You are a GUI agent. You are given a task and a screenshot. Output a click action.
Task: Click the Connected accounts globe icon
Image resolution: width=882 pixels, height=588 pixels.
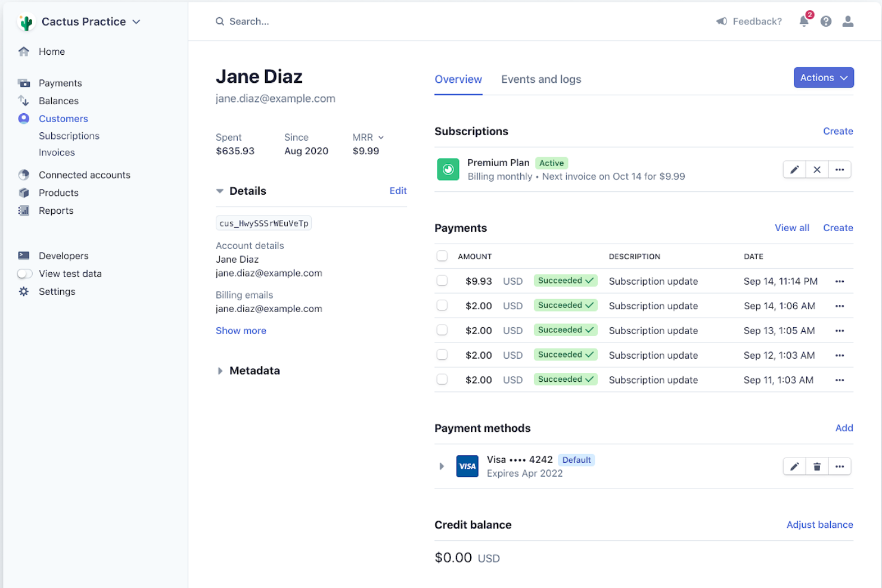[24, 175]
